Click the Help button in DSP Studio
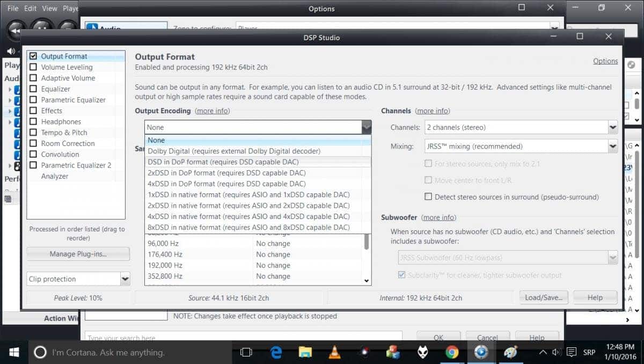This screenshot has width=644, height=364. point(595,297)
